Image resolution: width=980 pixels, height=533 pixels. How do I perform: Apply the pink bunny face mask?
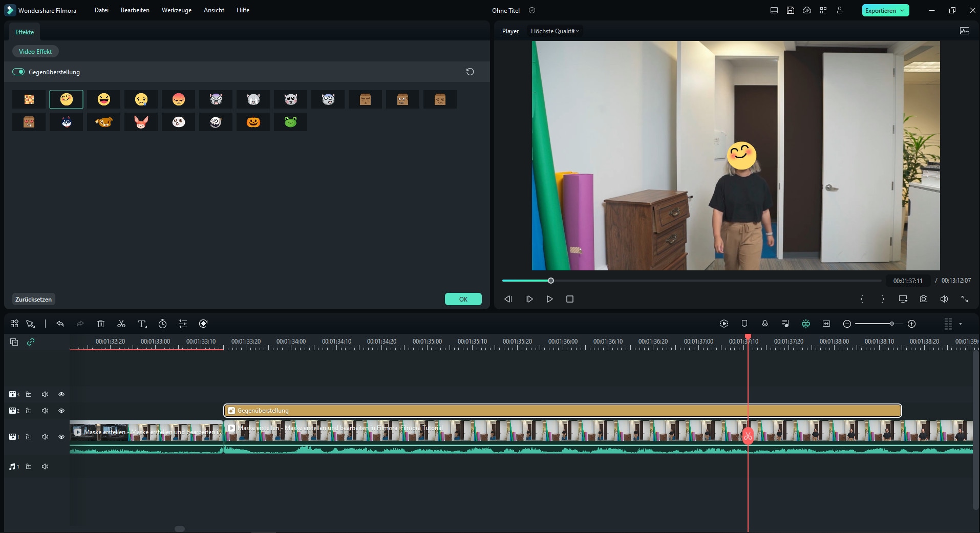pyautogui.click(x=141, y=122)
